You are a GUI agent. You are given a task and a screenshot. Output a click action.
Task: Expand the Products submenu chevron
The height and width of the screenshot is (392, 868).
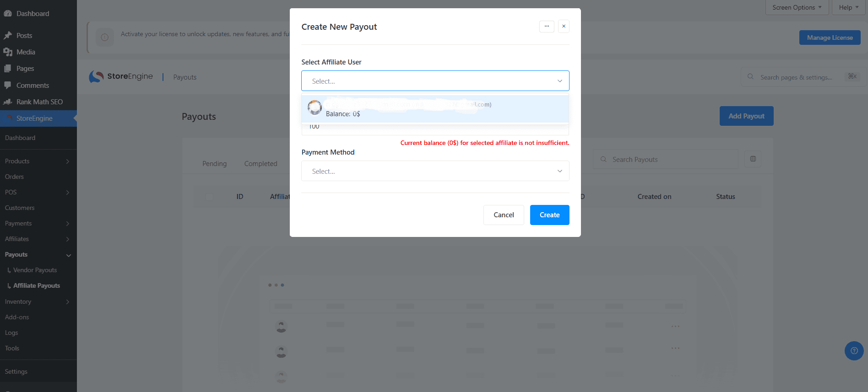pyautogui.click(x=68, y=161)
